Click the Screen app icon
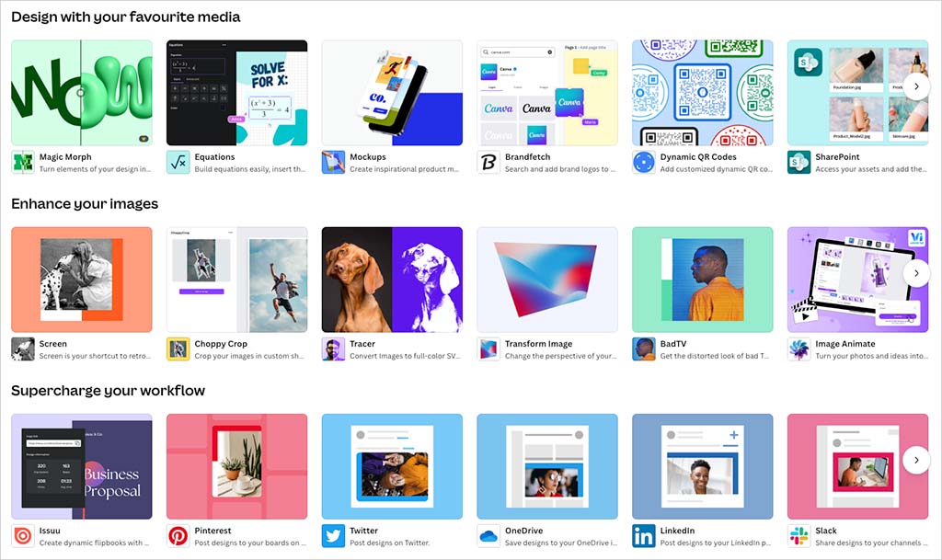The height and width of the screenshot is (560, 942). pos(21,348)
